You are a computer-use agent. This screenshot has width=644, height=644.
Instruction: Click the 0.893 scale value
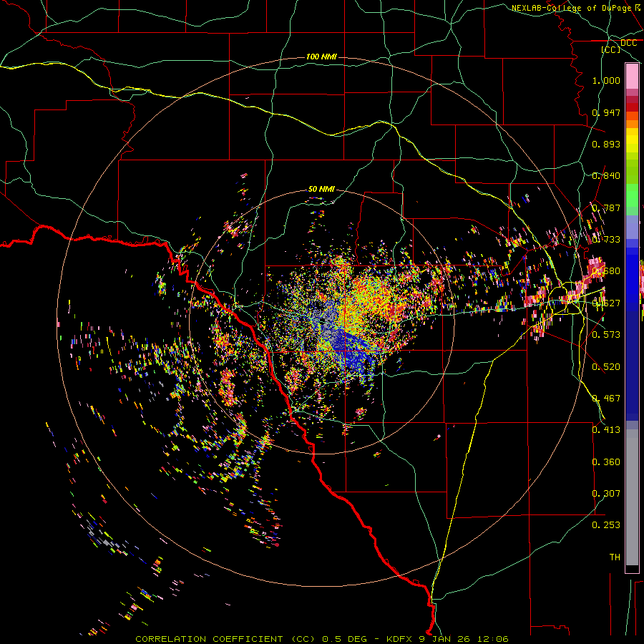click(x=606, y=144)
